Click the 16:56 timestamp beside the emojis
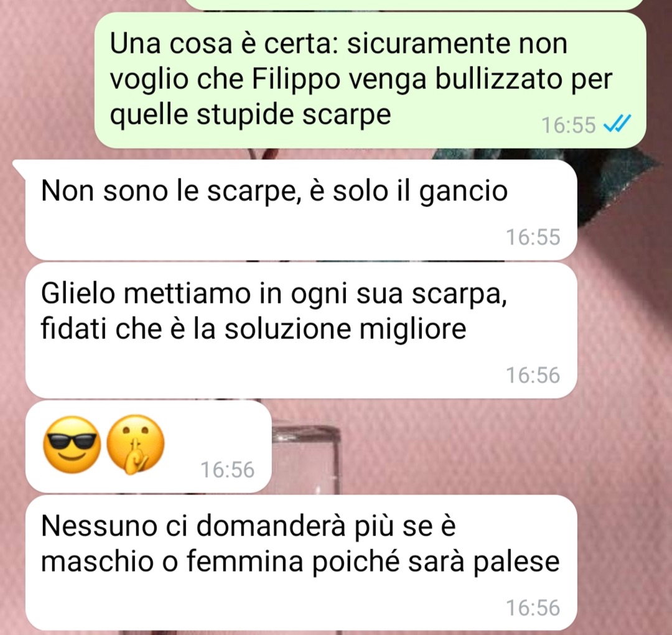Image resolution: width=672 pixels, height=635 pixels. (228, 470)
